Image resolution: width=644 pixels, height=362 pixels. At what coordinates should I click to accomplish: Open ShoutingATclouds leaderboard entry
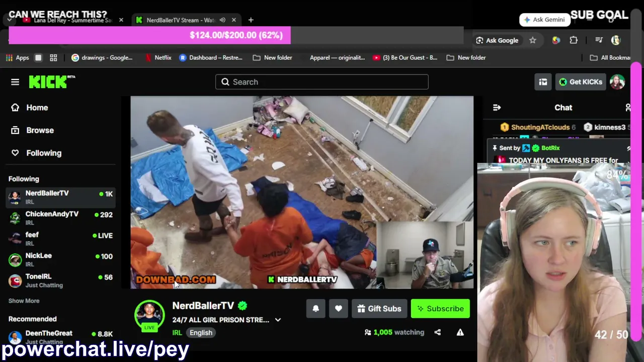click(538, 127)
